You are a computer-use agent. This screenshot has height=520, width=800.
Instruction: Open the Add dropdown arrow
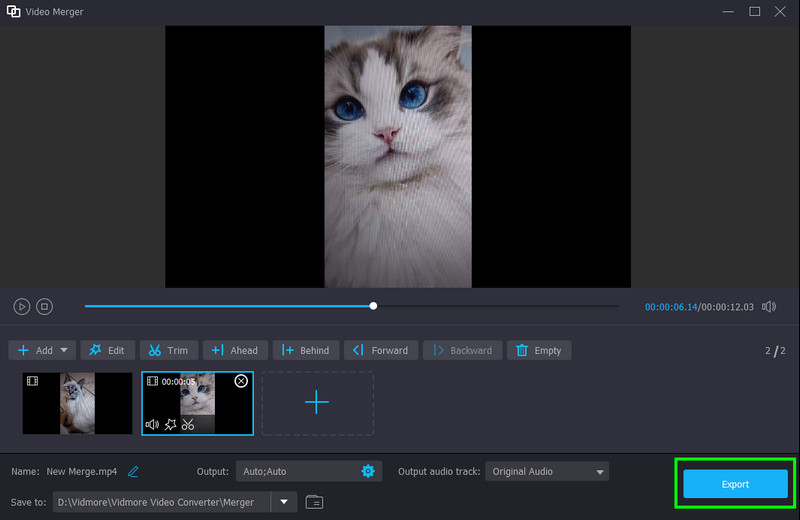coord(64,351)
